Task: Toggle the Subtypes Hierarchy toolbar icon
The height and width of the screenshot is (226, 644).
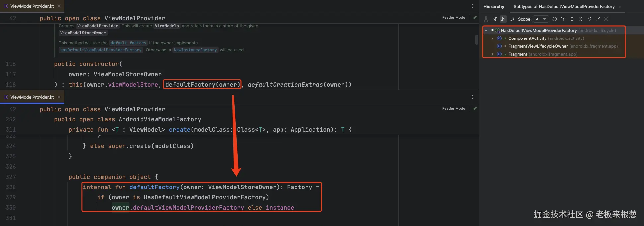Action: tap(503, 19)
